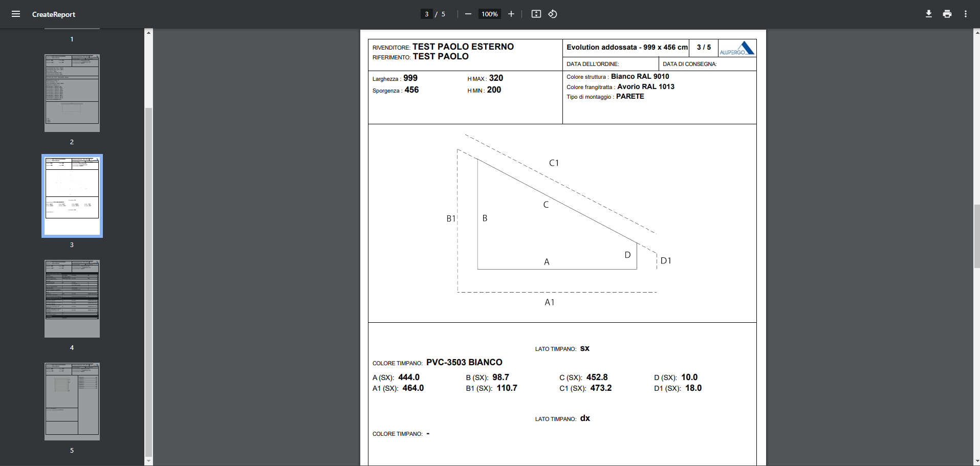Screen dimensions: 980x466
Task: Open page 5 thumbnail
Action: click(x=72, y=402)
